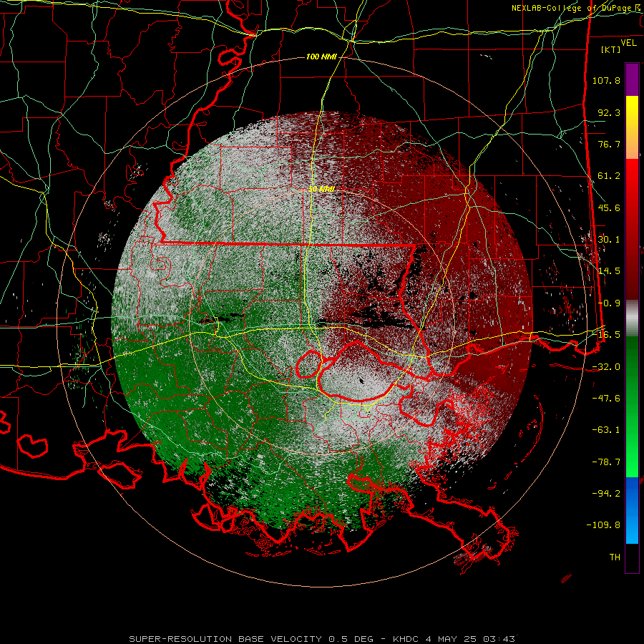Screen dimensions: 644x644
Task: Click the 107.8 velocity scale value
Action: 606,80
